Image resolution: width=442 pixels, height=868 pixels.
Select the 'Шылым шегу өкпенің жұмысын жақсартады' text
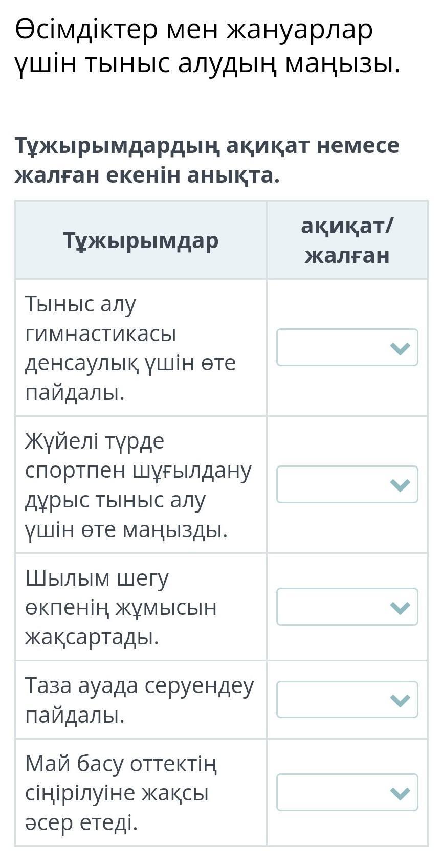[x=121, y=607]
